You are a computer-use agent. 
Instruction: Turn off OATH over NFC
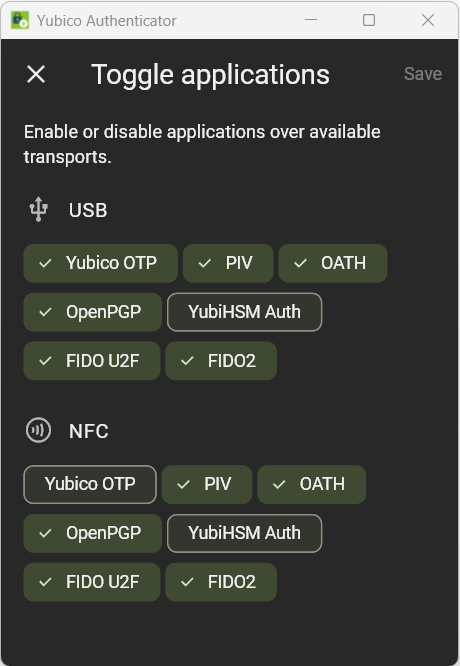pos(312,485)
